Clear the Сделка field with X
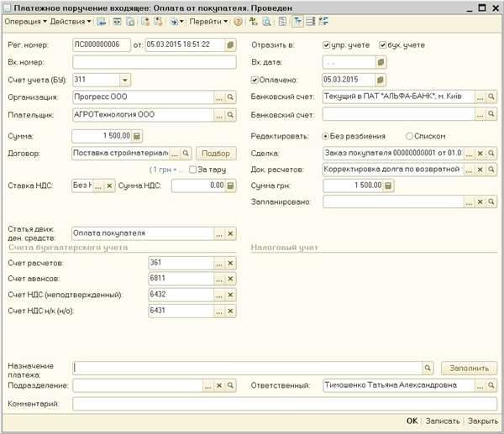The image size is (504, 434). [480, 154]
